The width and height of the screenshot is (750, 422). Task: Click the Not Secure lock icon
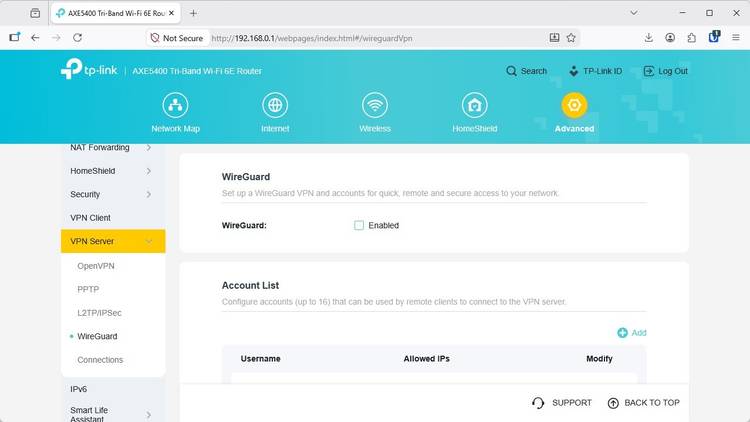coord(154,38)
